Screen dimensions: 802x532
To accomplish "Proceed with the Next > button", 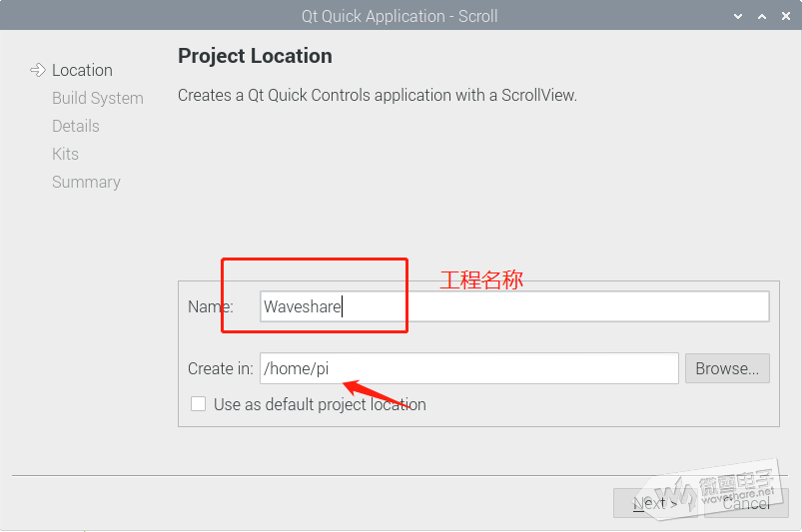I will 655,503.
